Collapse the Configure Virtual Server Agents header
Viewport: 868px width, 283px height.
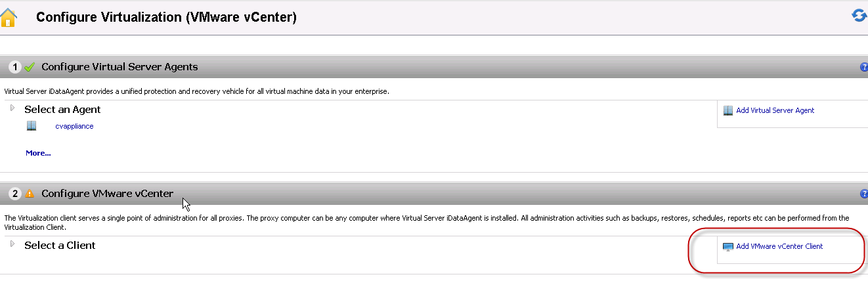[434, 67]
